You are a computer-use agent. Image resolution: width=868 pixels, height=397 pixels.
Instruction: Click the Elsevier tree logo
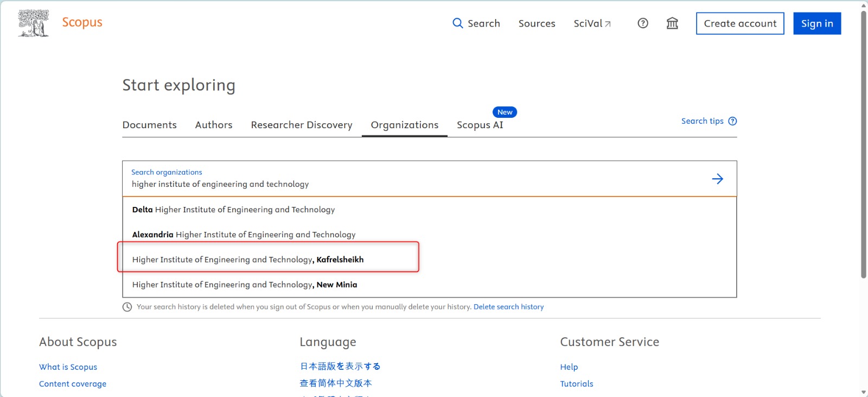click(33, 23)
